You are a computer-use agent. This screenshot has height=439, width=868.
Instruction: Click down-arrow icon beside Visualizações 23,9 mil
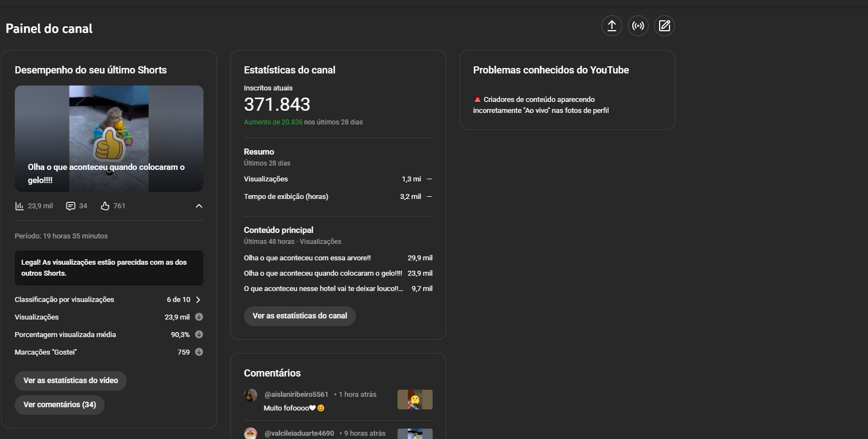point(199,317)
